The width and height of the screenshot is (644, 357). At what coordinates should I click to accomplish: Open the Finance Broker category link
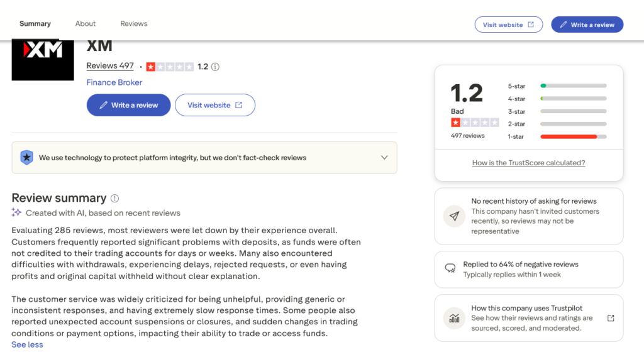(114, 82)
